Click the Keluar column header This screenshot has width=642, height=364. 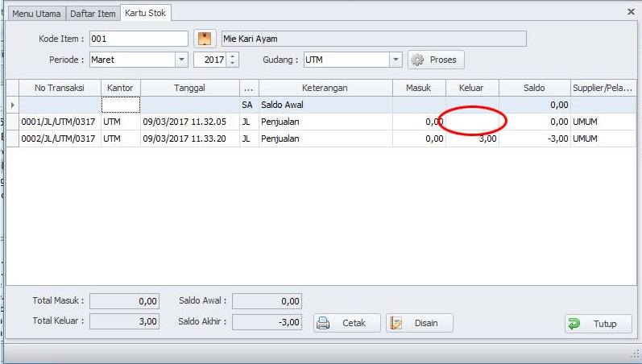click(x=472, y=88)
